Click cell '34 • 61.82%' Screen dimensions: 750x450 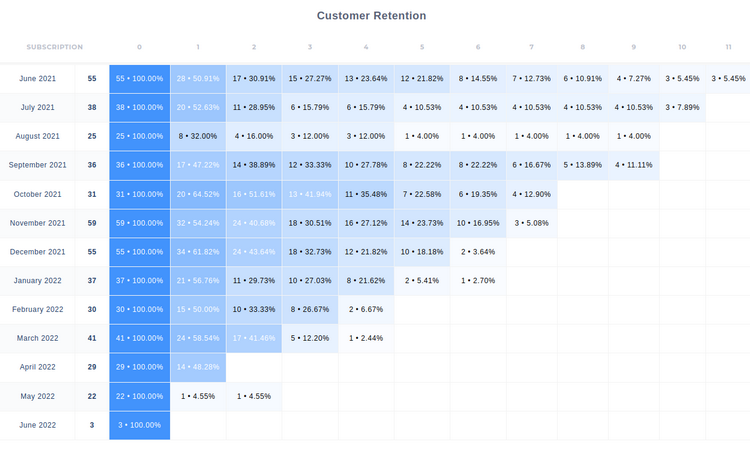(x=198, y=252)
